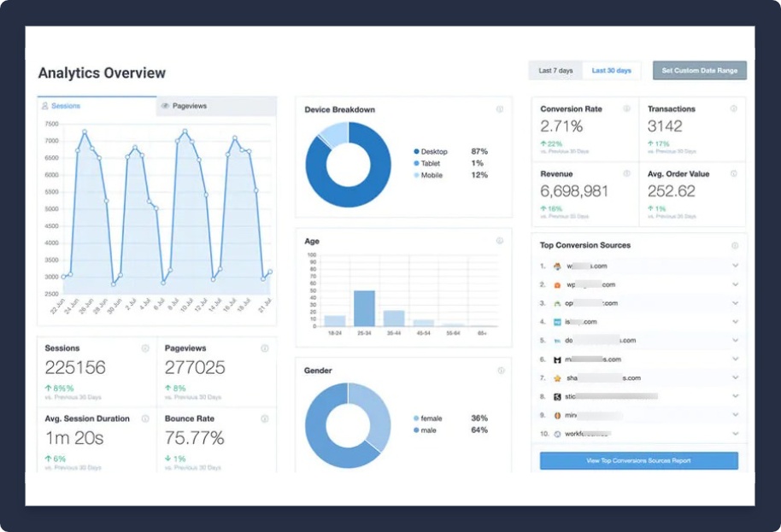Expand the fifth conversion source row
Viewport: 781px width, 532px height.
coord(735,340)
